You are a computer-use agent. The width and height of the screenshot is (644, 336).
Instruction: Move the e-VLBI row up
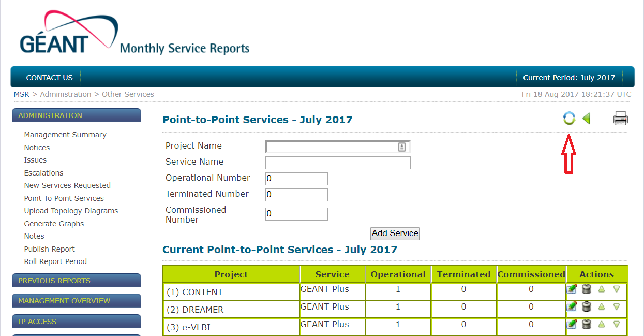click(602, 324)
